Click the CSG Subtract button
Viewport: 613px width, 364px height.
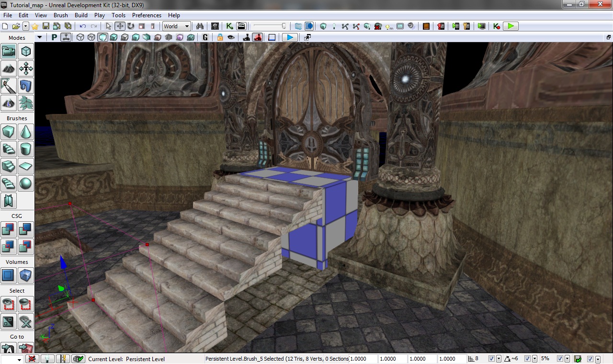tap(26, 229)
